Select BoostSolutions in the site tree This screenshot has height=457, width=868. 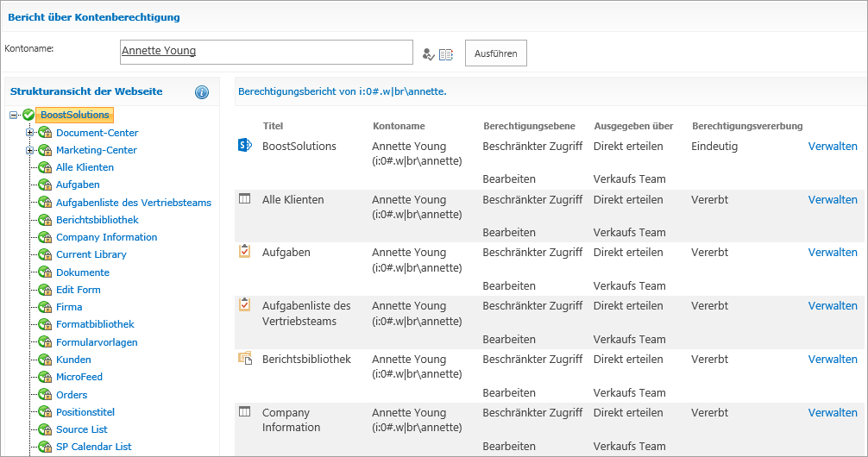pos(75,115)
